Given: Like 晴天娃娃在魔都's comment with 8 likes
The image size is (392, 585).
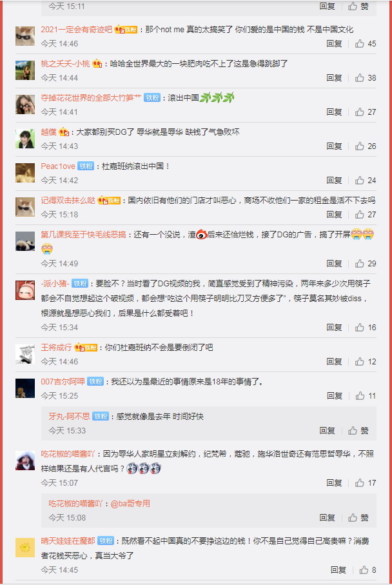Looking at the screenshot, I should tap(367, 570).
